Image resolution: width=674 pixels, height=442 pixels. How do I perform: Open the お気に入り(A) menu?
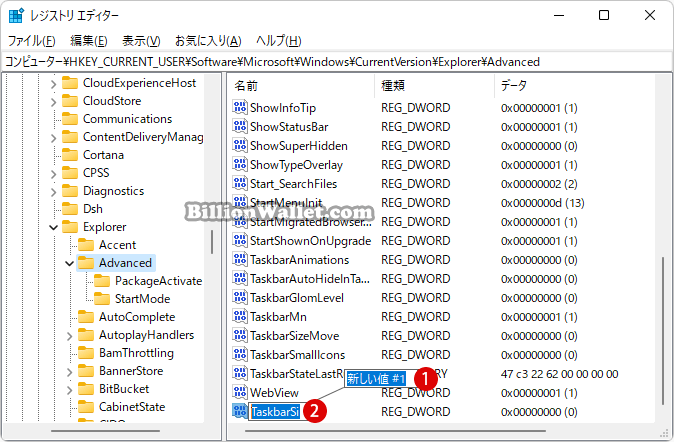point(208,41)
